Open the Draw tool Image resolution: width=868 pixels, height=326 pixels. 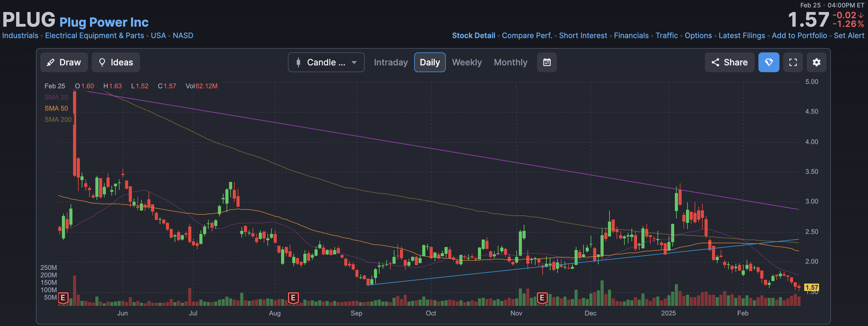(64, 62)
